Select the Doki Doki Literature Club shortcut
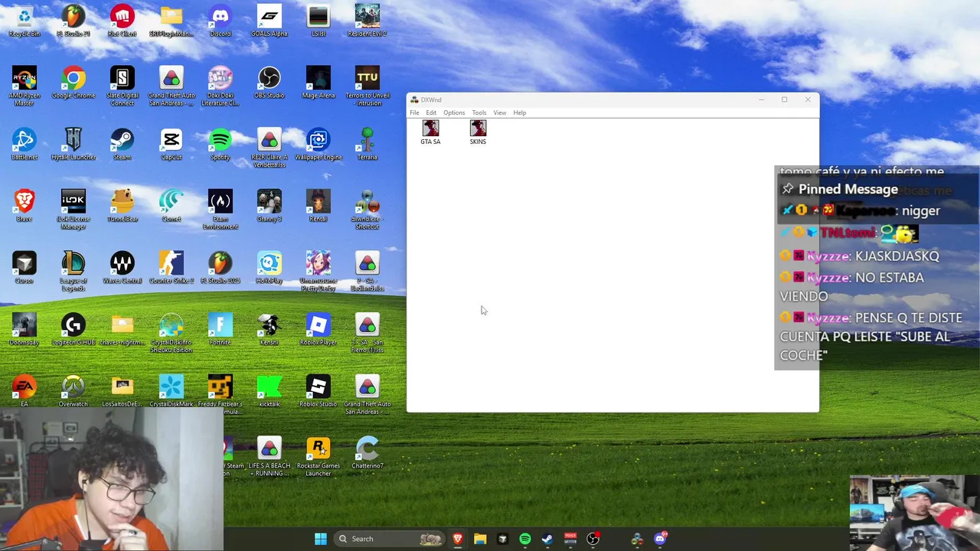Screen dimensions: 980x551 pos(220,86)
